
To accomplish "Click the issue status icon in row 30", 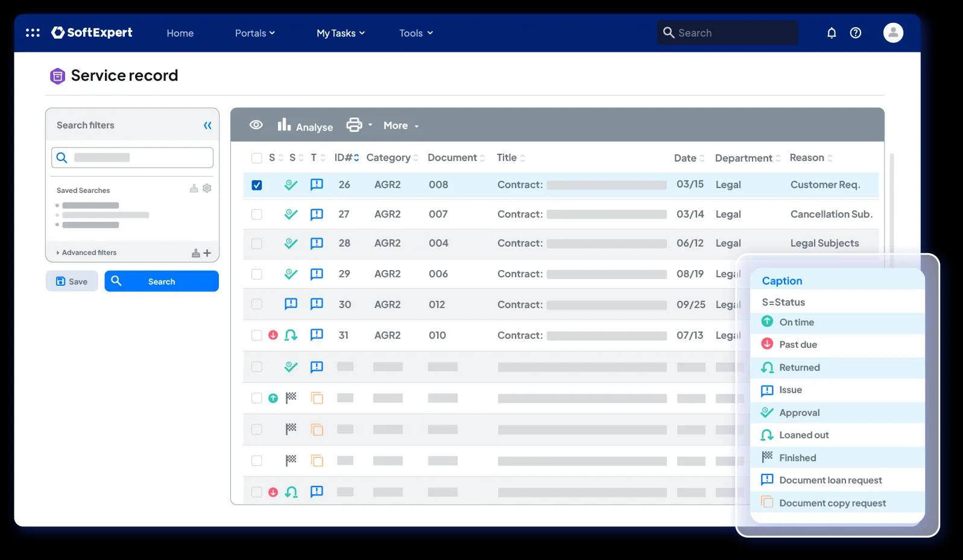I will point(291,304).
